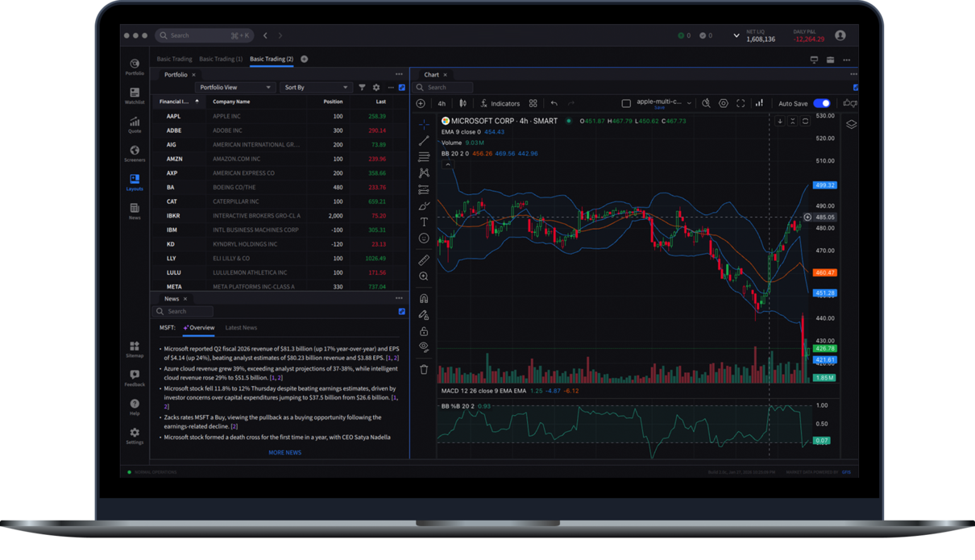Open the Settings gear in sidebar
The width and height of the screenshot is (975, 560).
(135, 436)
